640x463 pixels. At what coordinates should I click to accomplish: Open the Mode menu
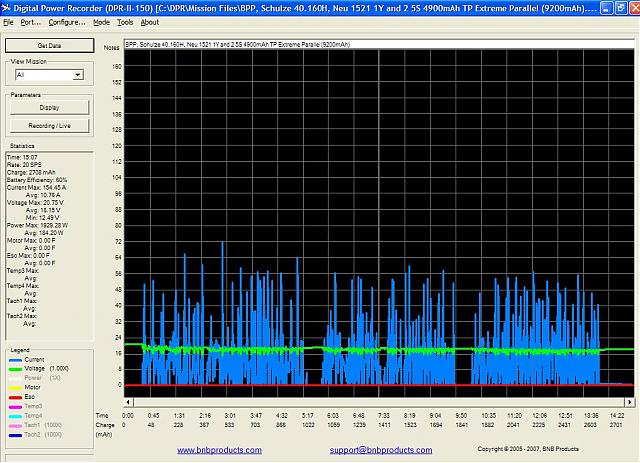[101, 21]
